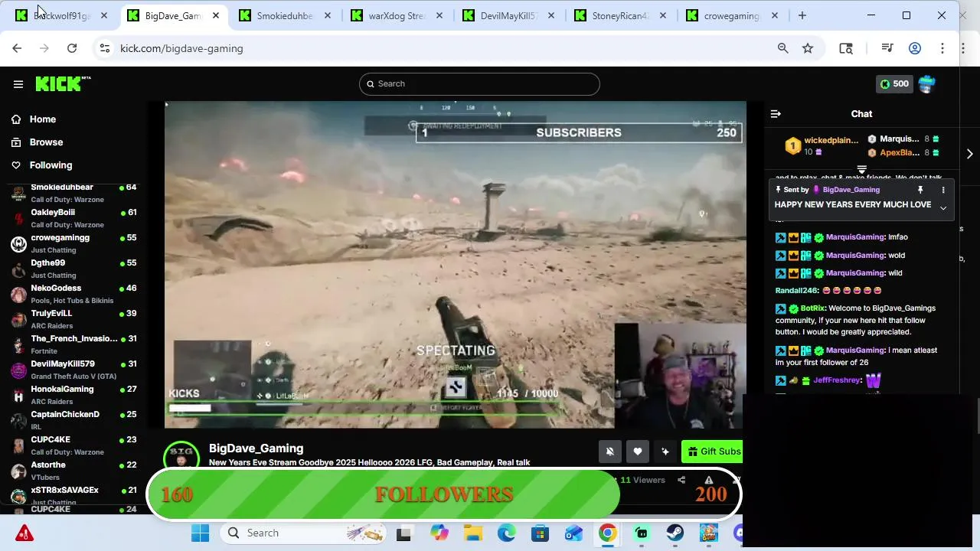The height and width of the screenshot is (551, 980).
Task: Switch to Smokieduhbear browser tab
Action: 285,15
